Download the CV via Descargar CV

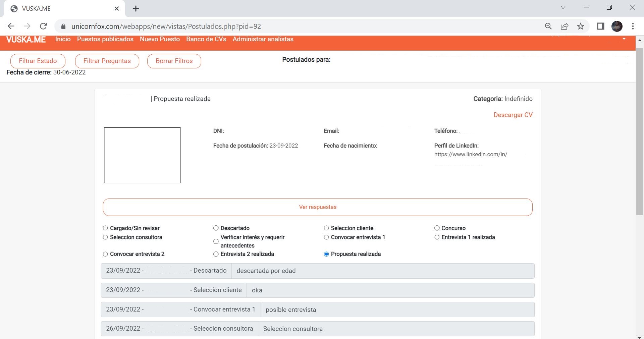click(513, 115)
